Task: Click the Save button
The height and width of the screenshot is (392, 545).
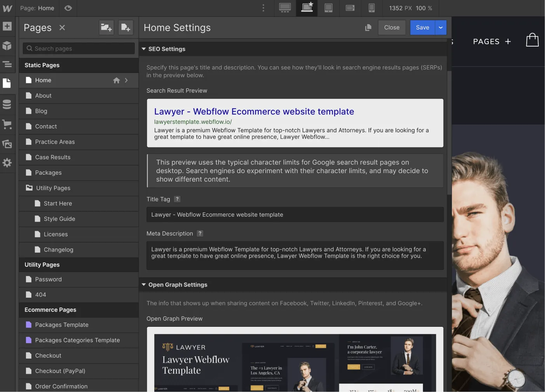Action: point(422,28)
